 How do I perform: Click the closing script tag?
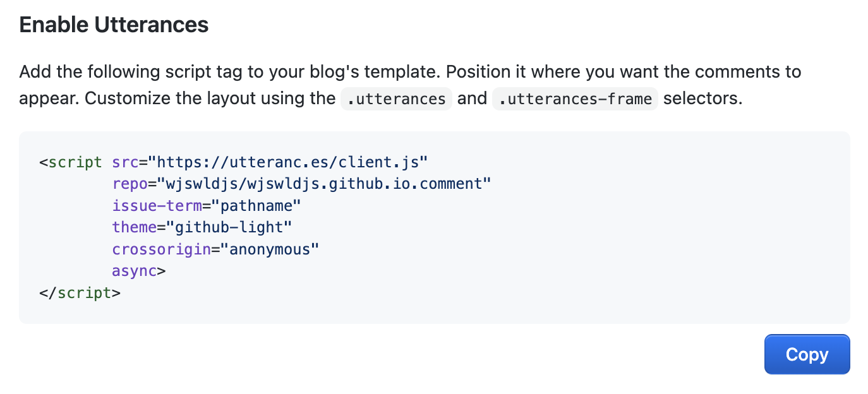coord(80,293)
